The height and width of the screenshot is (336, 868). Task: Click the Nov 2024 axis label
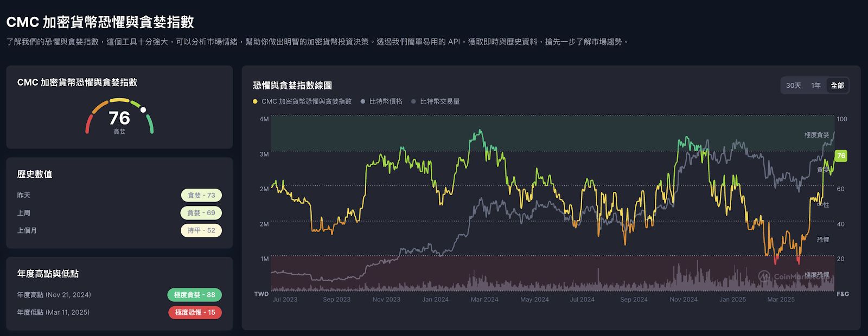tap(684, 299)
